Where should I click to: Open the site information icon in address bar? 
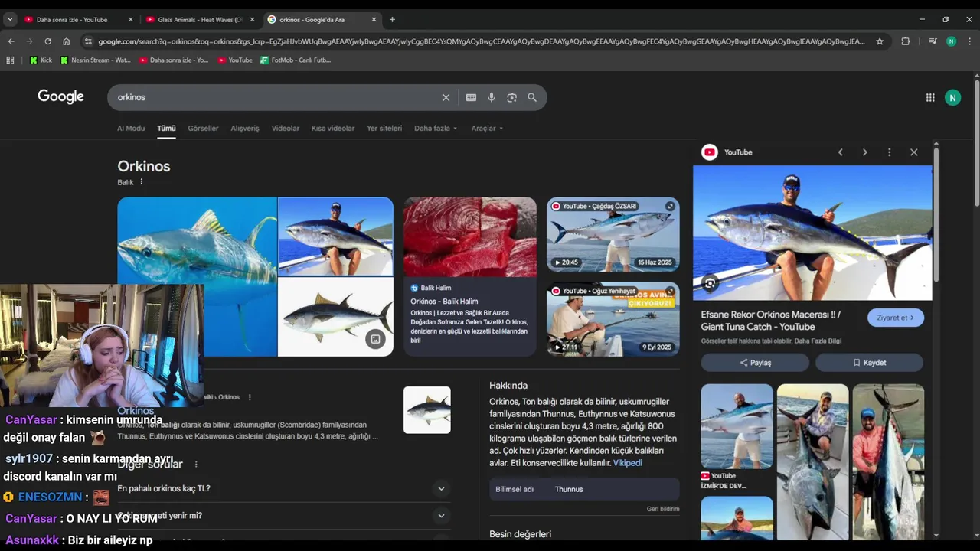(88, 41)
